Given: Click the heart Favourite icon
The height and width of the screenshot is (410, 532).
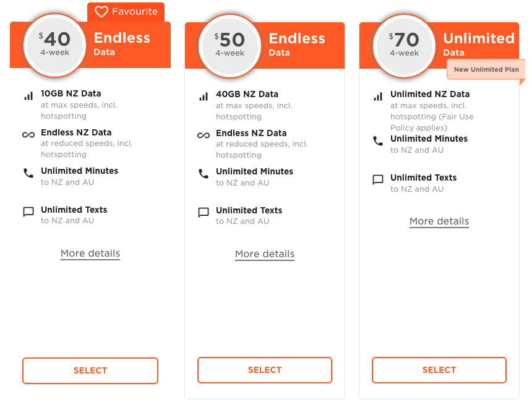Looking at the screenshot, I should [x=101, y=12].
